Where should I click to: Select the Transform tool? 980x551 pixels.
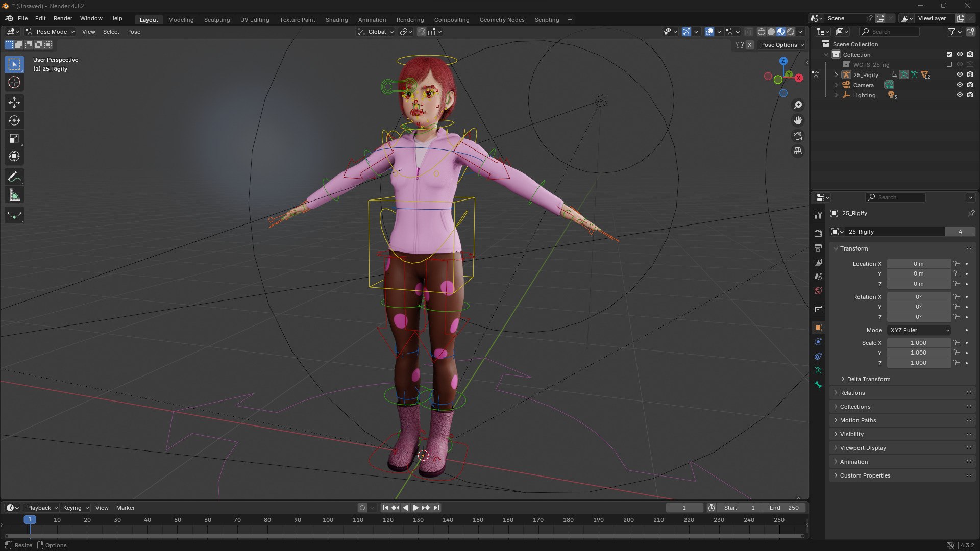[14, 156]
